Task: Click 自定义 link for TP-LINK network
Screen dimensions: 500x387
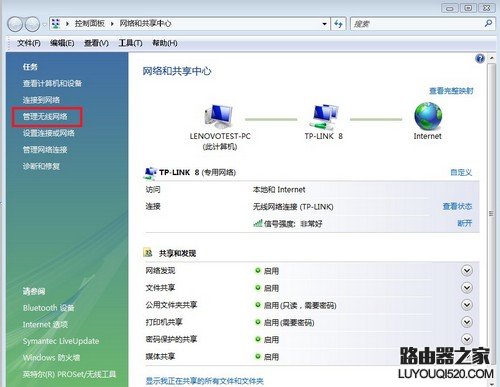Action: (x=461, y=172)
